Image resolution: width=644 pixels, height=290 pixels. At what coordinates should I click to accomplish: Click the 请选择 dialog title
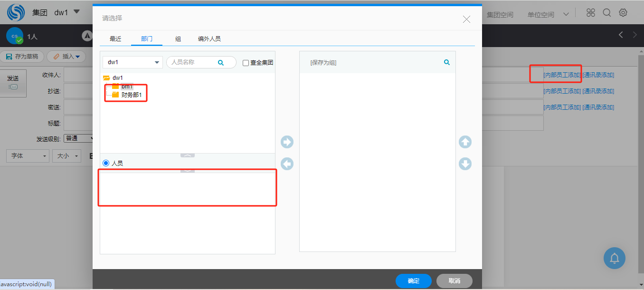[112, 18]
